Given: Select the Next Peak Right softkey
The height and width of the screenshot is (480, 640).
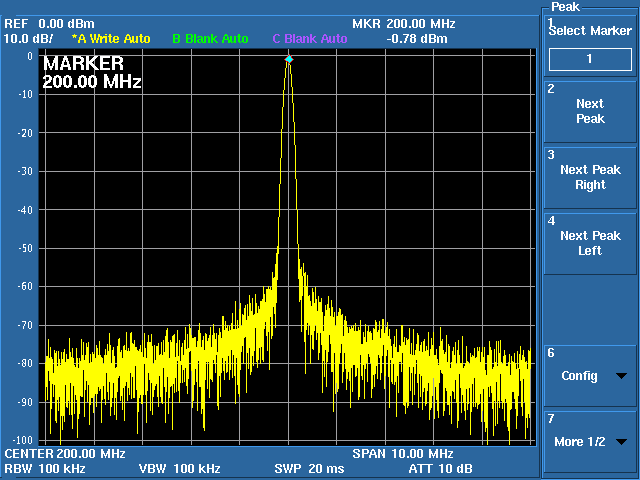Looking at the screenshot, I should point(590,177).
